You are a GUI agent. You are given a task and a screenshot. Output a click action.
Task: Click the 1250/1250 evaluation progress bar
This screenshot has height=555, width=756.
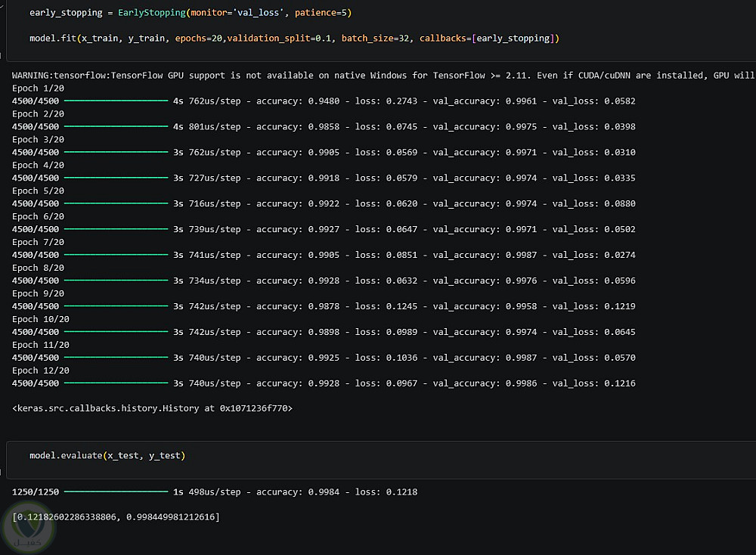pos(116,491)
